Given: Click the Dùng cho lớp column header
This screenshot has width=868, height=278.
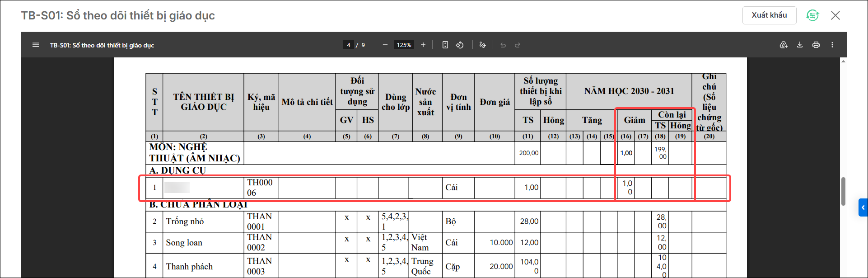Looking at the screenshot, I should click(x=396, y=102).
